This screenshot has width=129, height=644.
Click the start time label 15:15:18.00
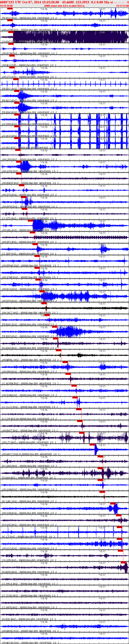6,6
